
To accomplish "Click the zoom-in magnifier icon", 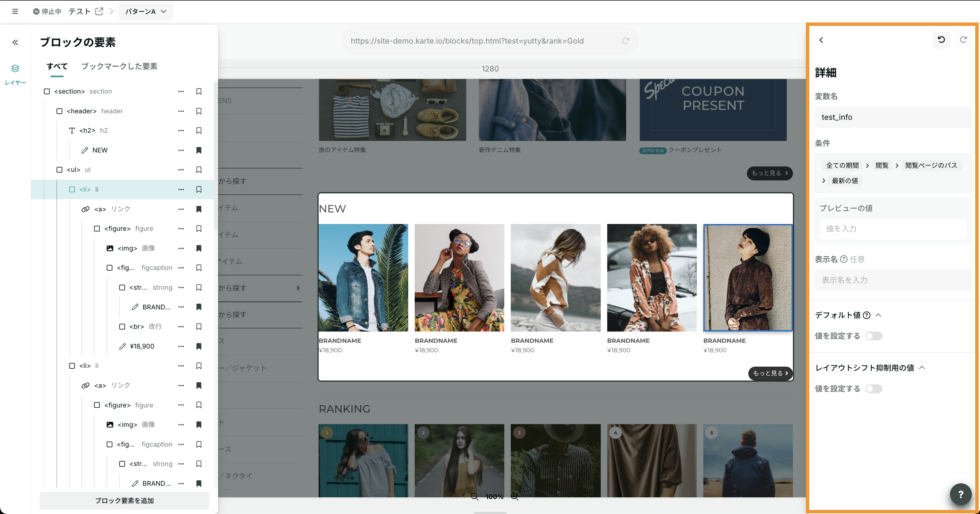I will (514, 497).
